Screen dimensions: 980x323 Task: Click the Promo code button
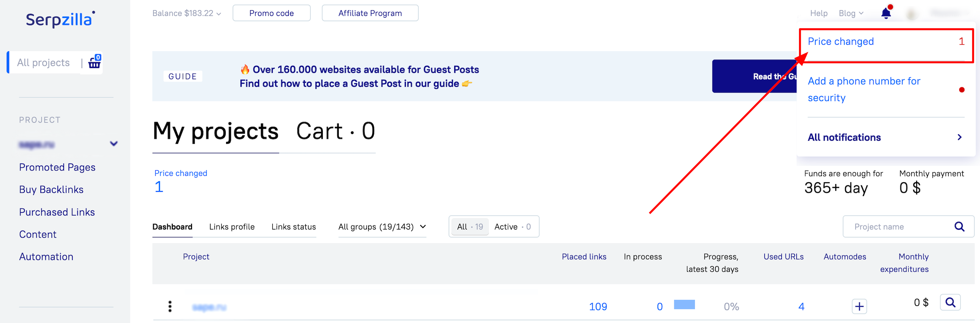click(x=271, y=13)
